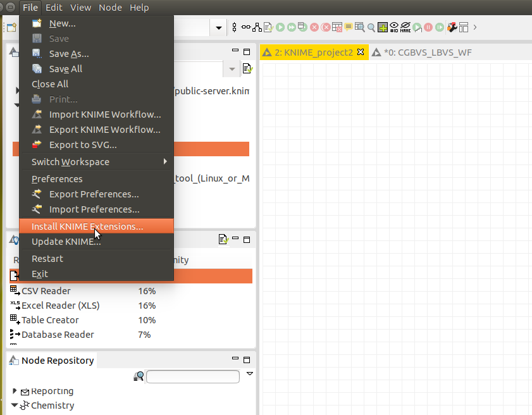Expand the toolbar overflow chevron
Viewport: 532px width, 415px height.
475,27
